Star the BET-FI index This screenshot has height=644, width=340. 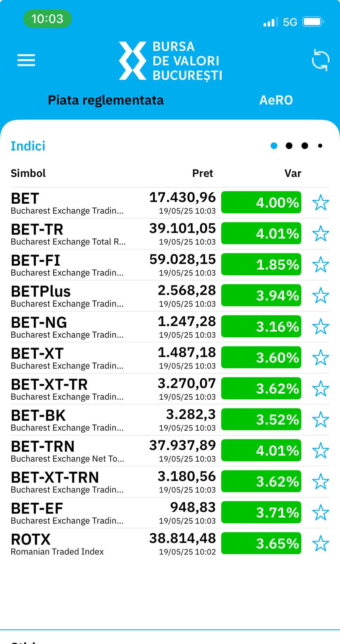pos(321,264)
